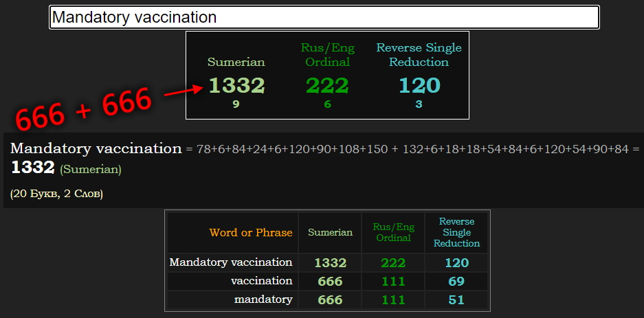Click the Word or Phrase table header

point(251,233)
